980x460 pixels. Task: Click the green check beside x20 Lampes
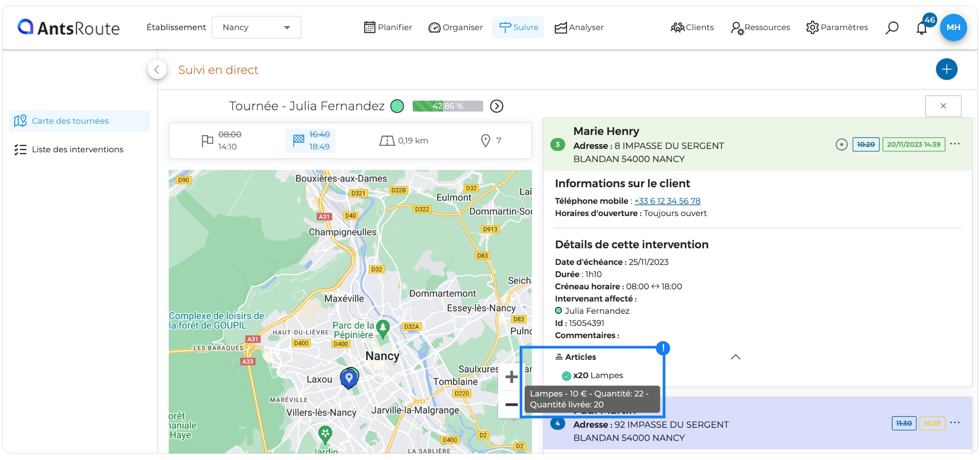tap(566, 376)
